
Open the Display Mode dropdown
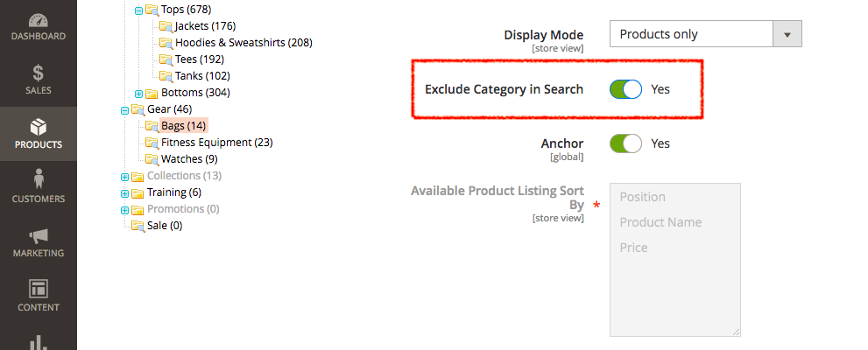[705, 34]
